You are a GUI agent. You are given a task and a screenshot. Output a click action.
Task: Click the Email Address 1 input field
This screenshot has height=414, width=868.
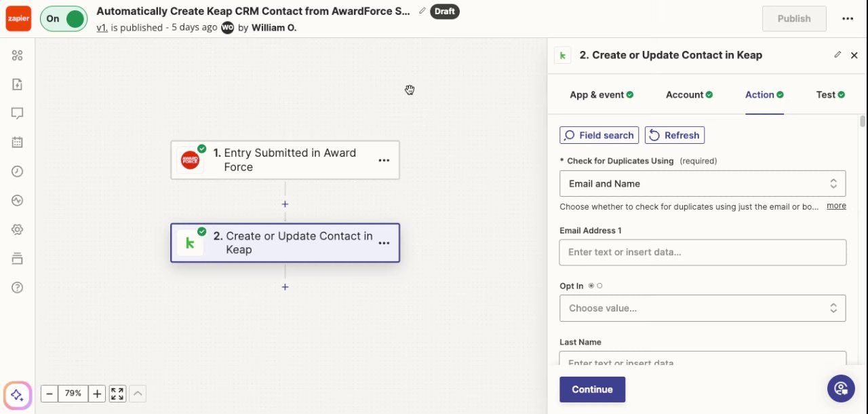click(x=703, y=252)
